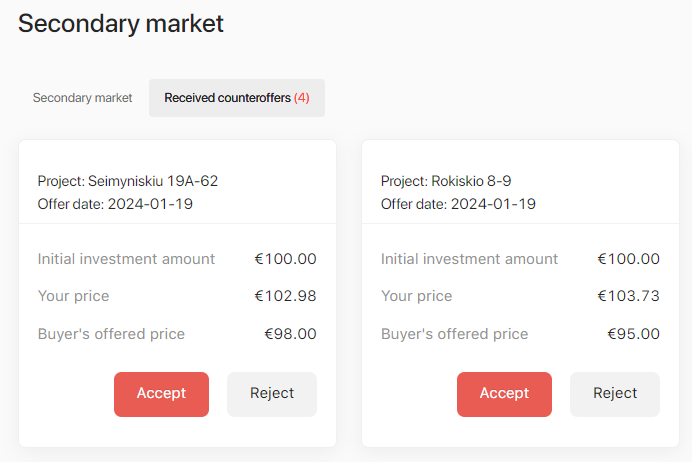The height and width of the screenshot is (462, 692).
Task: Switch to the Secondary market tab
Action: (x=82, y=98)
